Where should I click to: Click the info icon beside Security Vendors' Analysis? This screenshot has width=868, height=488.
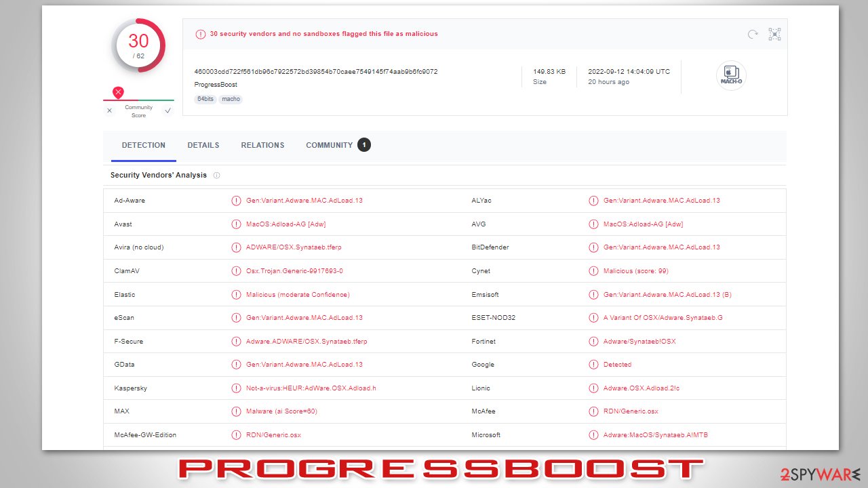(x=216, y=175)
